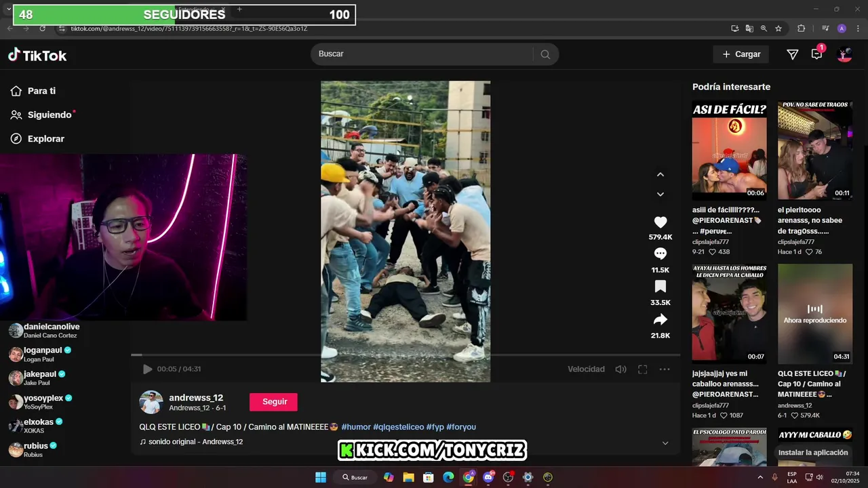Click the video progress bar
Image resolution: width=868 pixels, height=488 pixels.
tap(406, 354)
